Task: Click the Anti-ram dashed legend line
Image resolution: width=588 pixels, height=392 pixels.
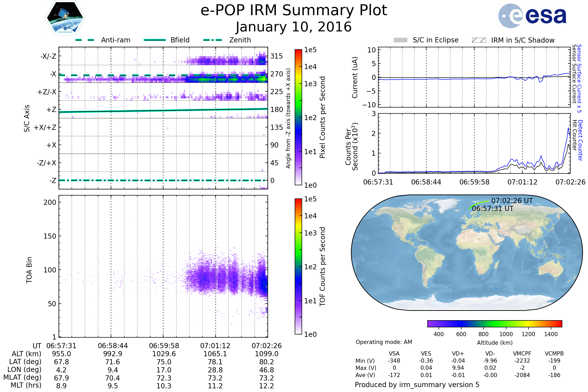Action: pos(85,40)
